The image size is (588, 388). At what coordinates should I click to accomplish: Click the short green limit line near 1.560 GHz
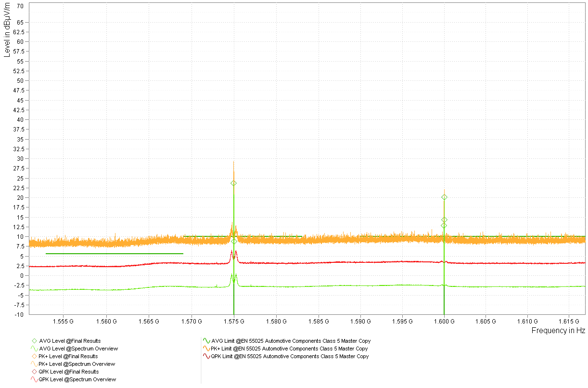(x=115, y=253)
